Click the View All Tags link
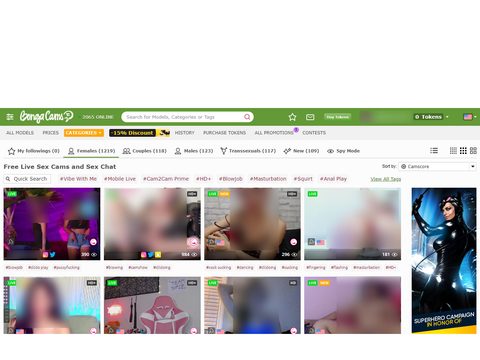 (x=386, y=179)
